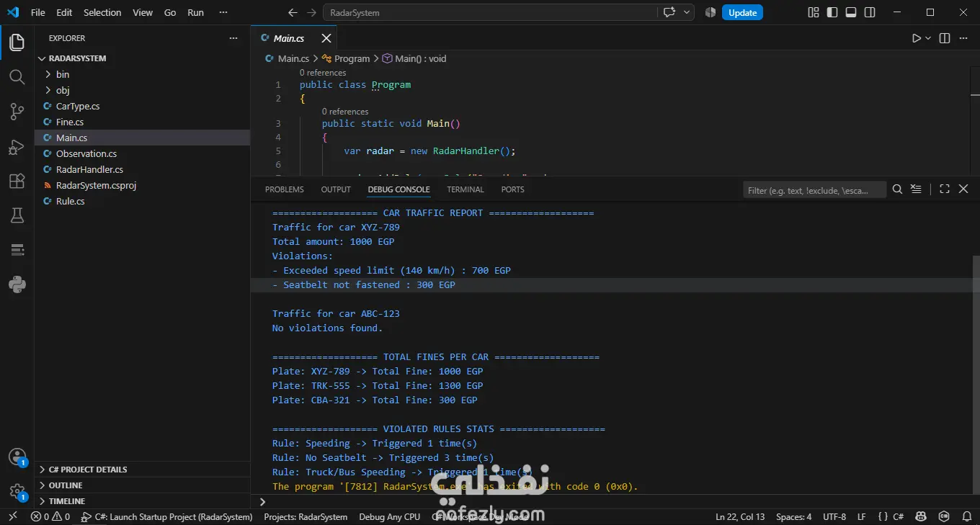This screenshot has height=525, width=980.
Task: Open the chat dropdown arrow in title bar
Action: 687,12
